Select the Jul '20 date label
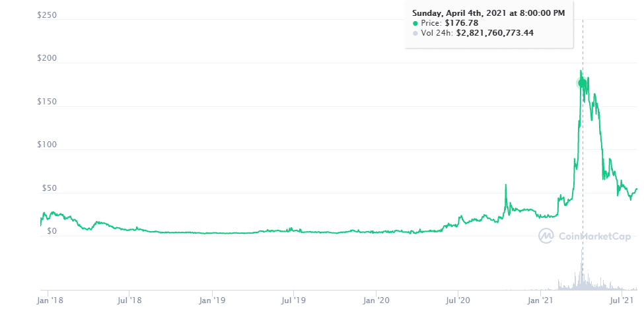 (x=458, y=300)
